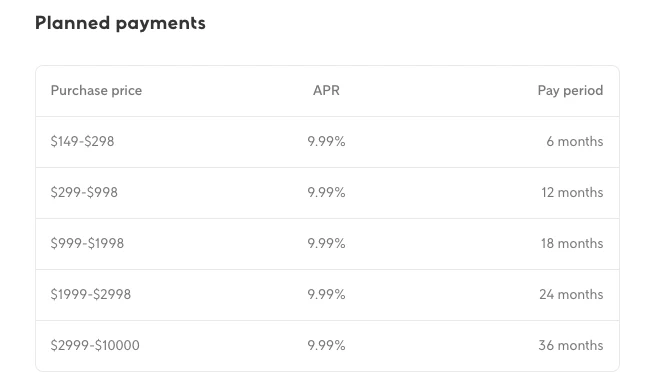654x388 pixels.
Task: Click the APR value beside 12 months
Action: [x=326, y=192]
